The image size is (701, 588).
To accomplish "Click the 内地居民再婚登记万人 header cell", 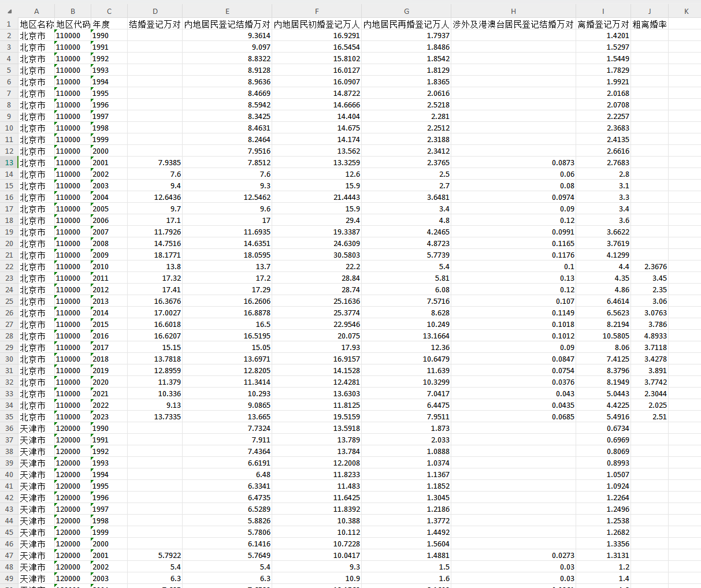I will (x=406, y=24).
